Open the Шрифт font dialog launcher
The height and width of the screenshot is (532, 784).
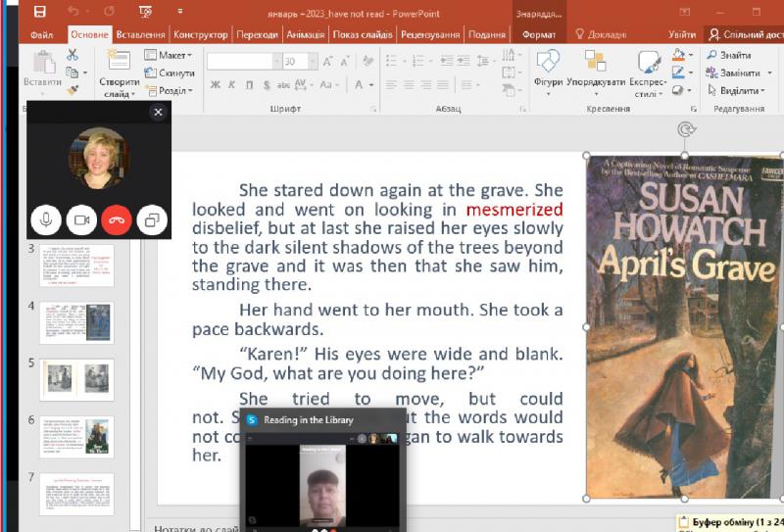tap(373, 109)
